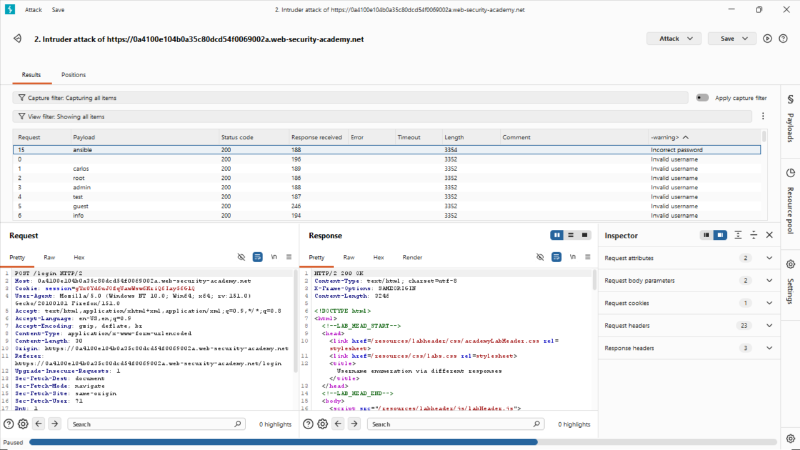Click the back arrow beside attack title
The image size is (800, 450).
[17, 39]
